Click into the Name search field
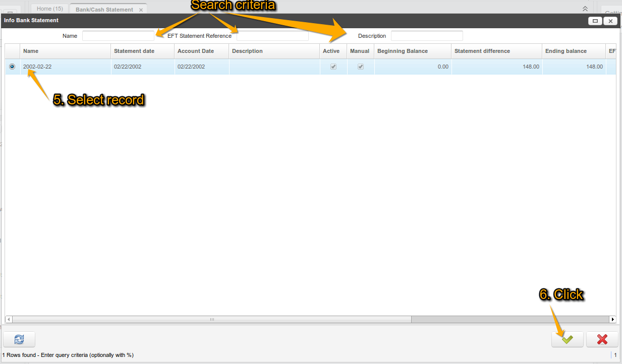 pyautogui.click(x=118, y=36)
